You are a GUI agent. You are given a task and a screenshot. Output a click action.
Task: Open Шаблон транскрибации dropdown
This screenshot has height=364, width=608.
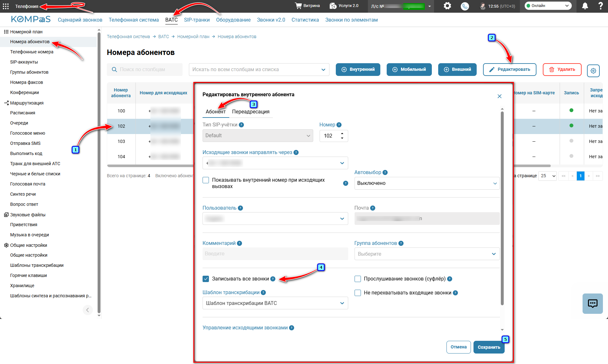pyautogui.click(x=275, y=303)
